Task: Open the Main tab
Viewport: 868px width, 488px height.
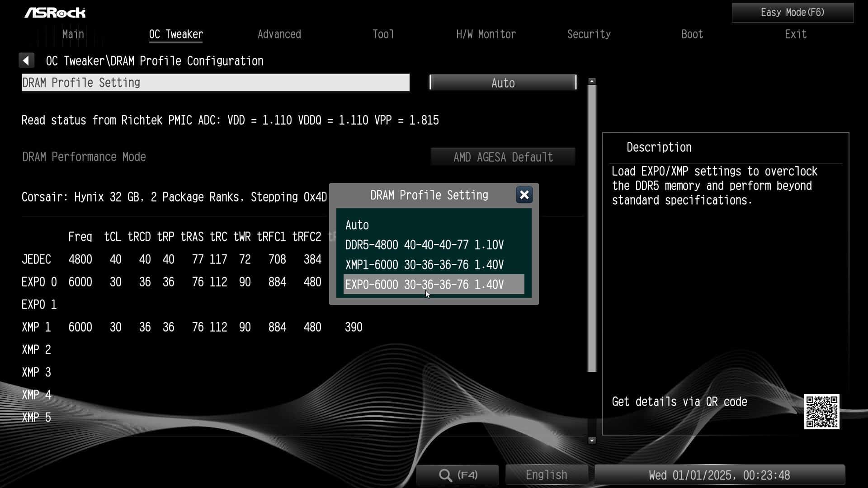Action: [73, 34]
